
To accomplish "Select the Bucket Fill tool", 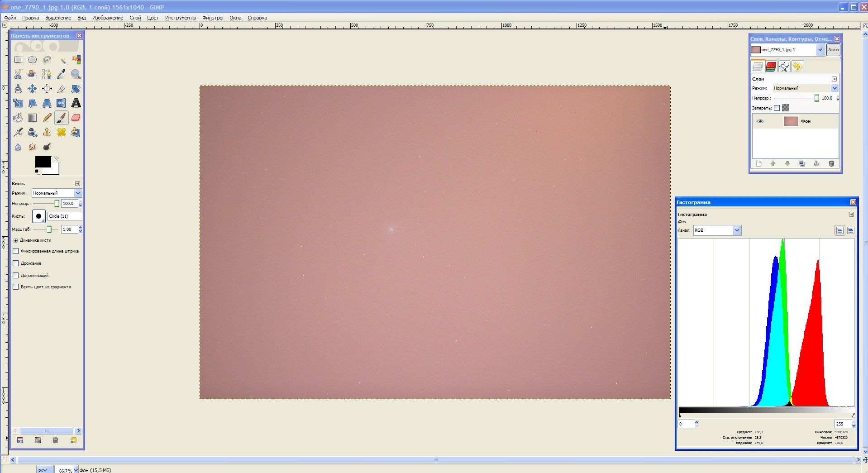I will (18, 118).
